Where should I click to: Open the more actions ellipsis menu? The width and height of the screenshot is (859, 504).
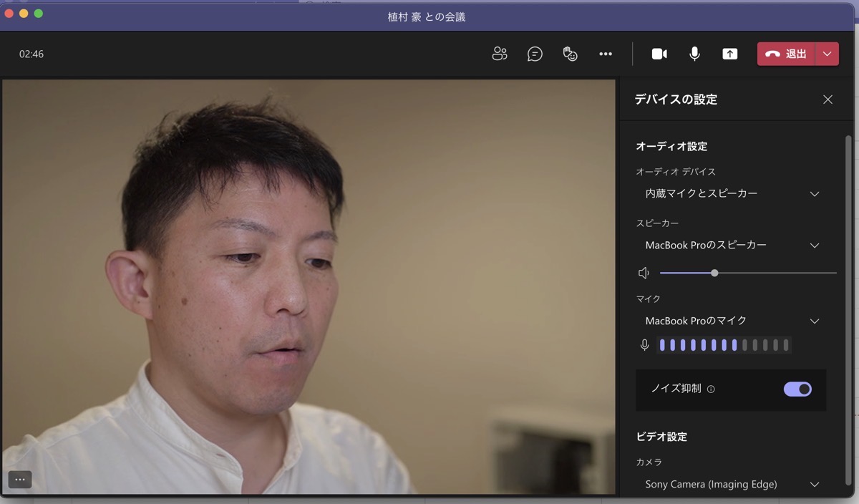(606, 54)
